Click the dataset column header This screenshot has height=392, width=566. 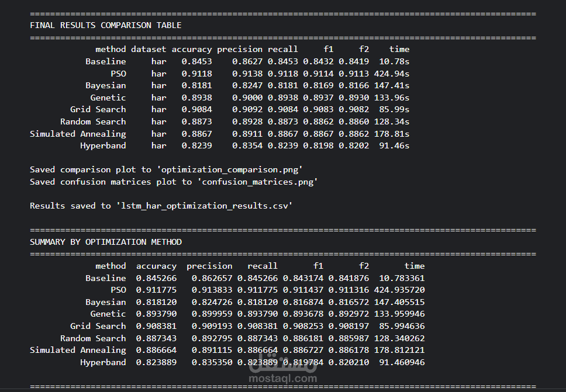tap(149, 50)
